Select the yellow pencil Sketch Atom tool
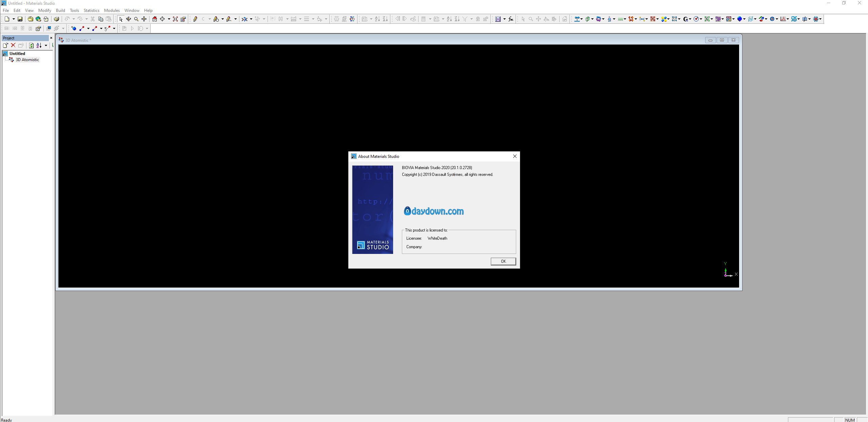The width and height of the screenshot is (868, 422). [195, 19]
